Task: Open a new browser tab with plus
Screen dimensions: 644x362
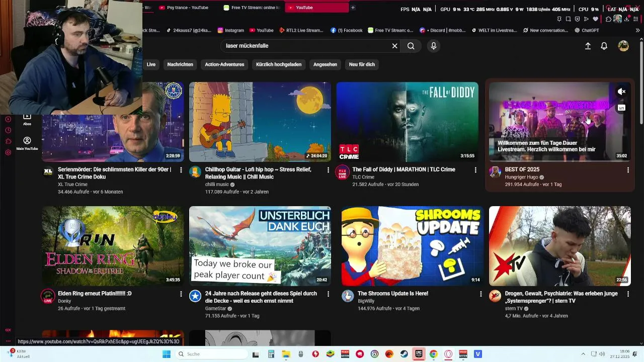Action: coord(353,8)
